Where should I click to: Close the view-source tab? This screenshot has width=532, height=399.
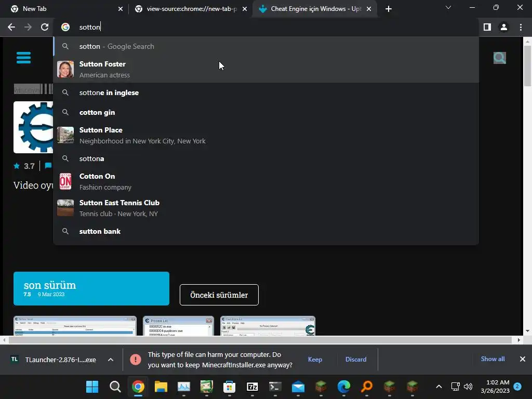[x=245, y=9]
